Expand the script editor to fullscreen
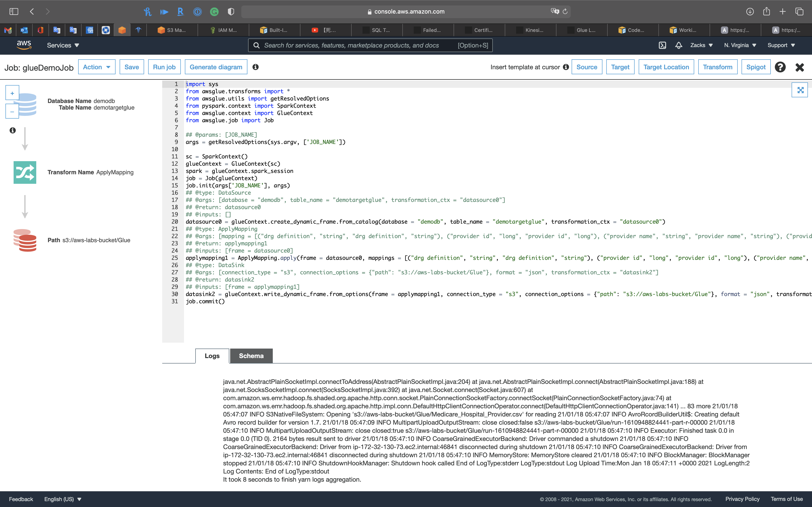 point(800,90)
